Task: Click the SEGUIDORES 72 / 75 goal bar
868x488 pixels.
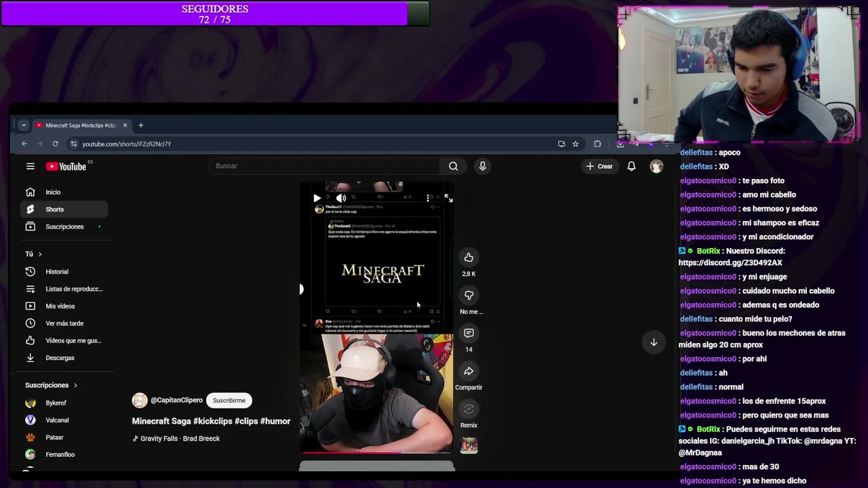Action: (x=215, y=14)
